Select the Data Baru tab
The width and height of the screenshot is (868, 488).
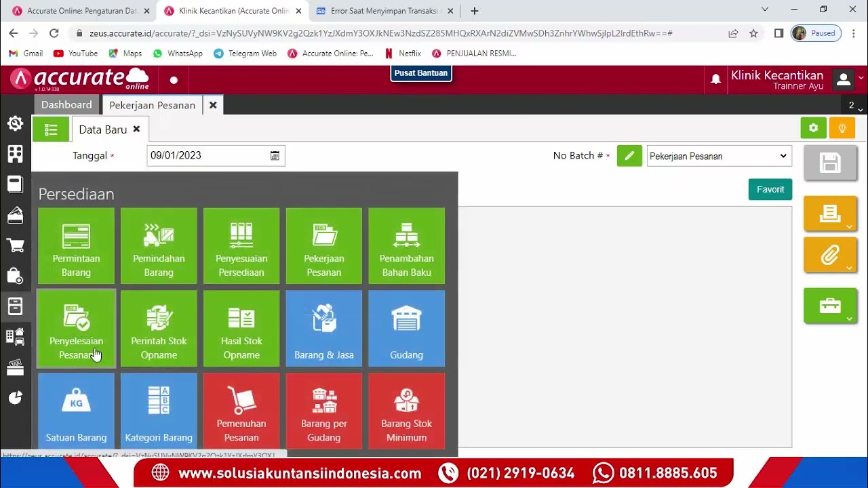(x=102, y=129)
